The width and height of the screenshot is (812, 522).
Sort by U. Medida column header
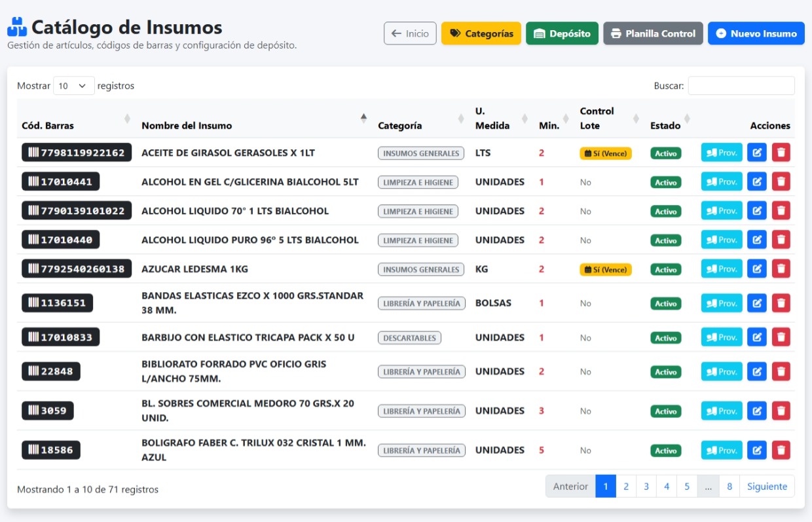point(502,119)
